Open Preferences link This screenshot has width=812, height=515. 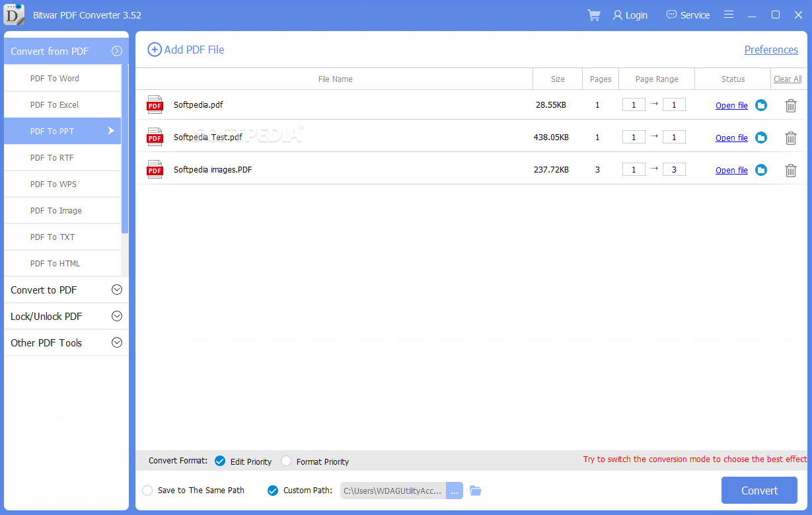pos(771,50)
